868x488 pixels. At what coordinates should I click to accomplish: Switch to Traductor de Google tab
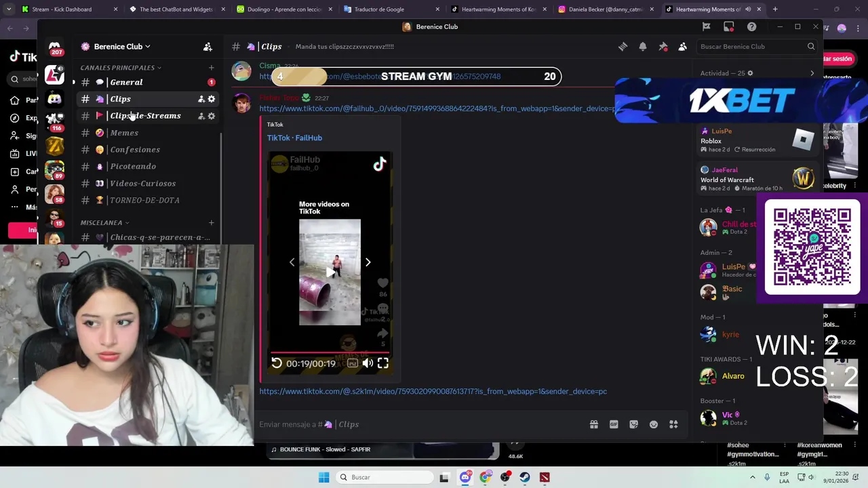pyautogui.click(x=391, y=9)
